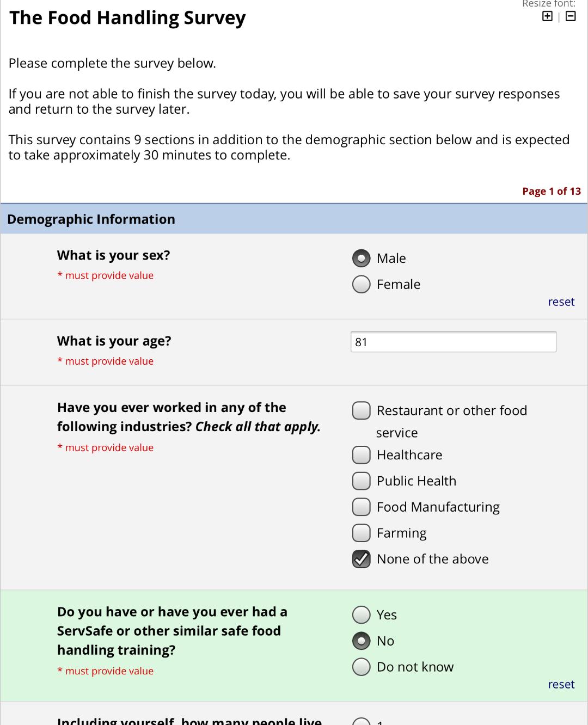Image resolution: width=588 pixels, height=725 pixels.
Task: Check the Food Manufacturing checkbox
Action: tap(361, 507)
